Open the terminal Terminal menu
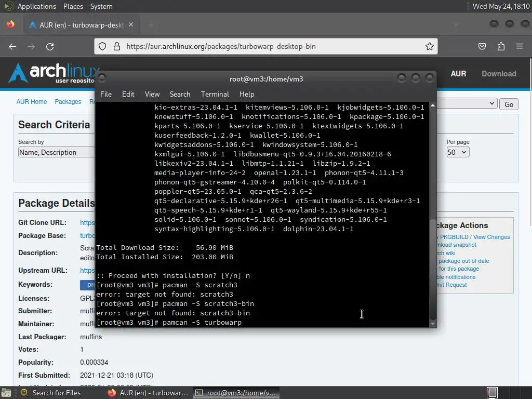This screenshot has width=532, height=399. coord(215,95)
